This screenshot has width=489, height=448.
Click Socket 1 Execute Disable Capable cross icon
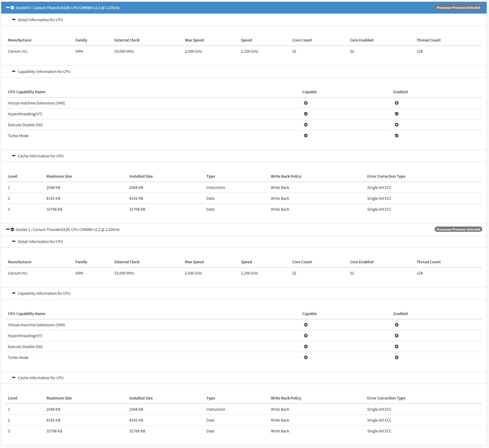306,347
